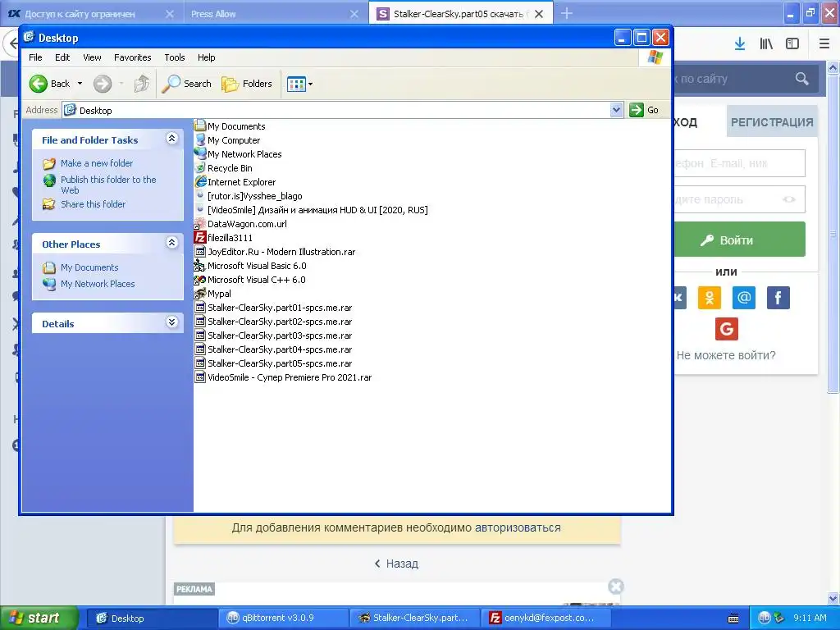
Task: Select the My Network Places icon in list
Action: click(200, 153)
